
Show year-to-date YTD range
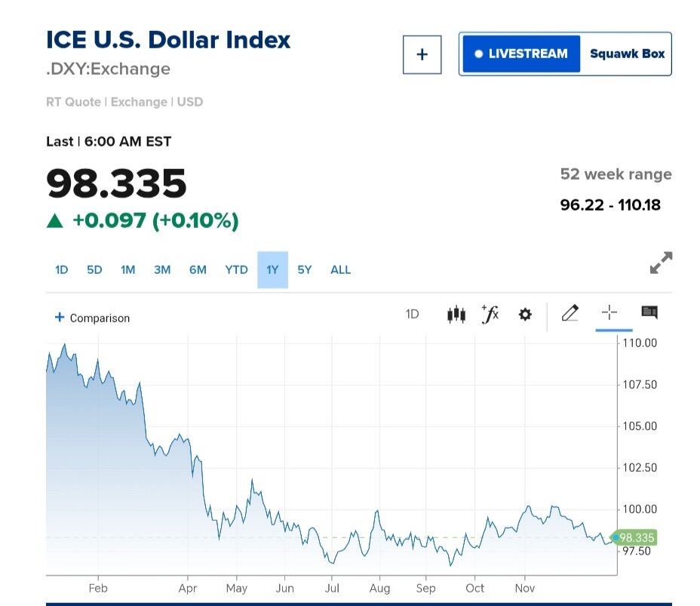(236, 269)
